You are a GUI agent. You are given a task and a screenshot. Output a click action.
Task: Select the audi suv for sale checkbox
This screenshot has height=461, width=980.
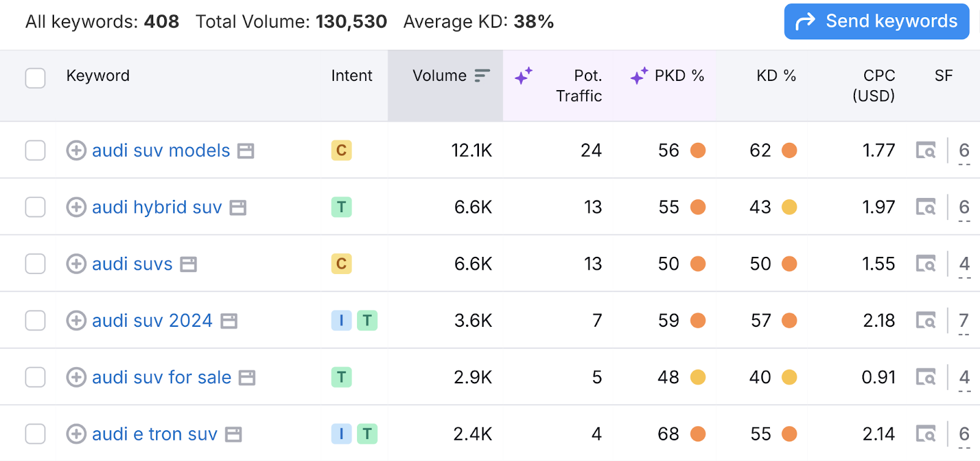[x=36, y=377]
